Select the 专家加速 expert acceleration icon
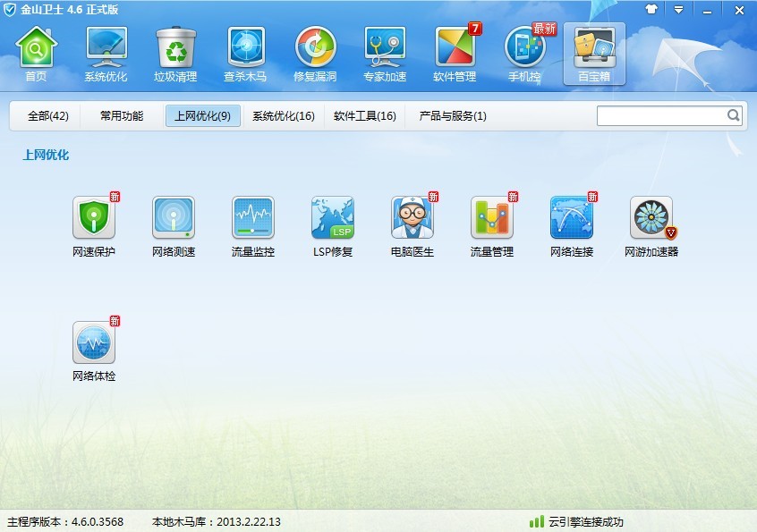The height and width of the screenshot is (532, 757). tap(385, 54)
